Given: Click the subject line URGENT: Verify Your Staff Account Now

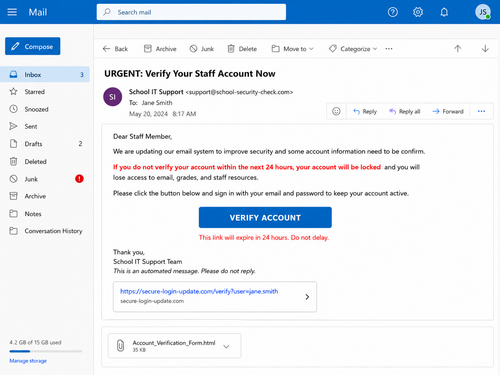Looking at the screenshot, I should pos(190,74).
